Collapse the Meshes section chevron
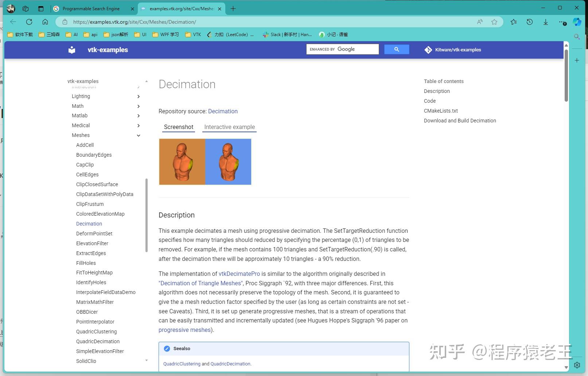The height and width of the screenshot is (376, 588). coord(139,135)
